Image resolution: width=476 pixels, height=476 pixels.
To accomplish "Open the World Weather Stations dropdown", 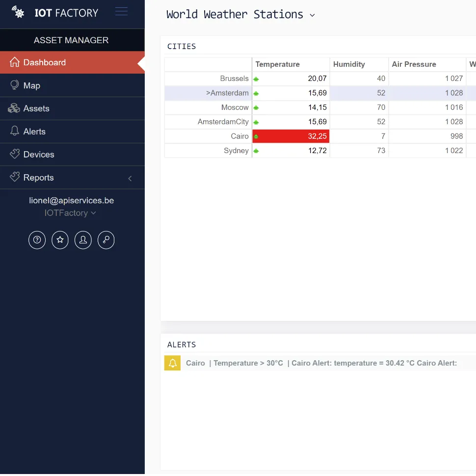I will [313, 15].
